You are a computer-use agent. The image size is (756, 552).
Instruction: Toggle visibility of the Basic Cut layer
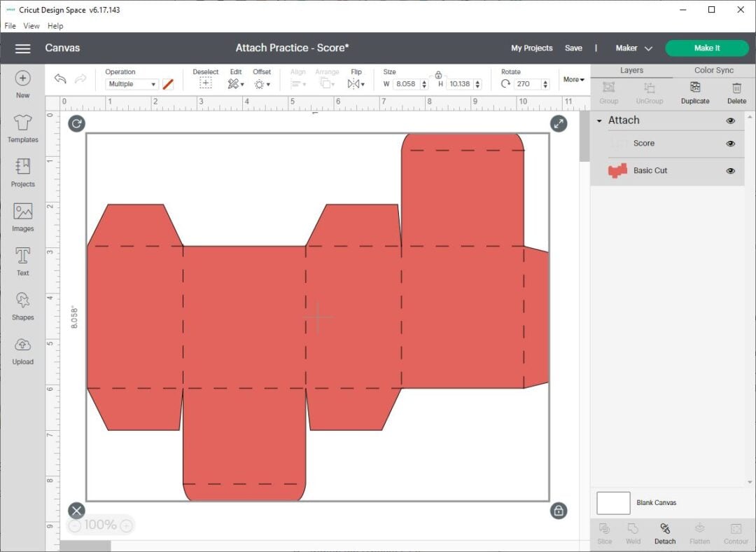click(x=731, y=170)
